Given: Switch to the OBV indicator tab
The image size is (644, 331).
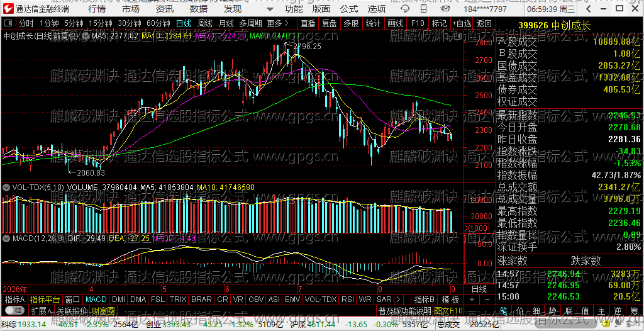Looking at the screenshot, I should point(257,299).
